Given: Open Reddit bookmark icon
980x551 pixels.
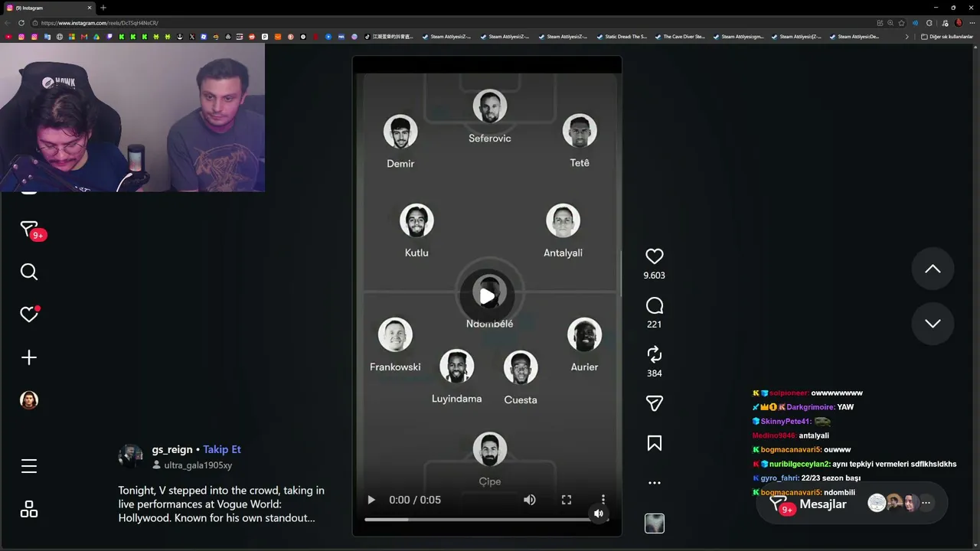Looking at the screenshot, I should (252, 37).
